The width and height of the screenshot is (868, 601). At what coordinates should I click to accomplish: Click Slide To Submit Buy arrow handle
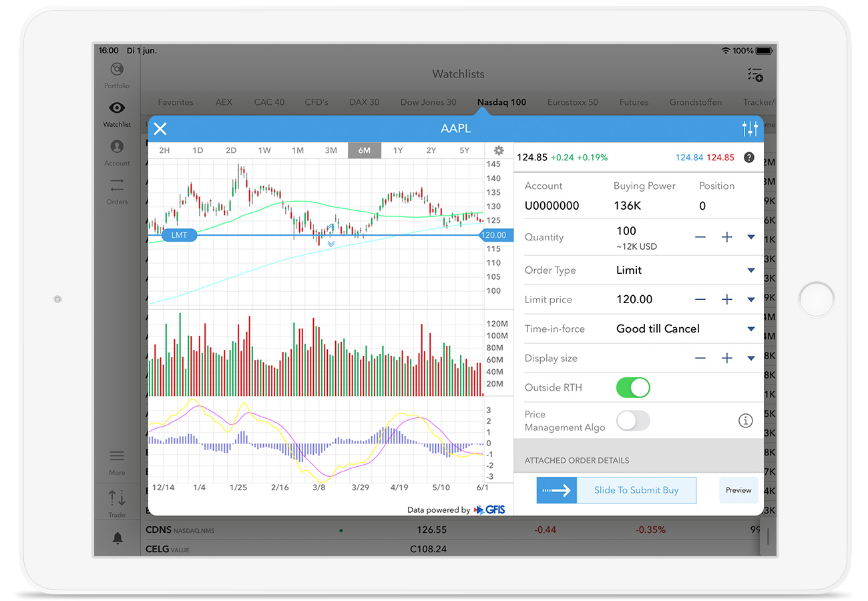pos(557,490)
